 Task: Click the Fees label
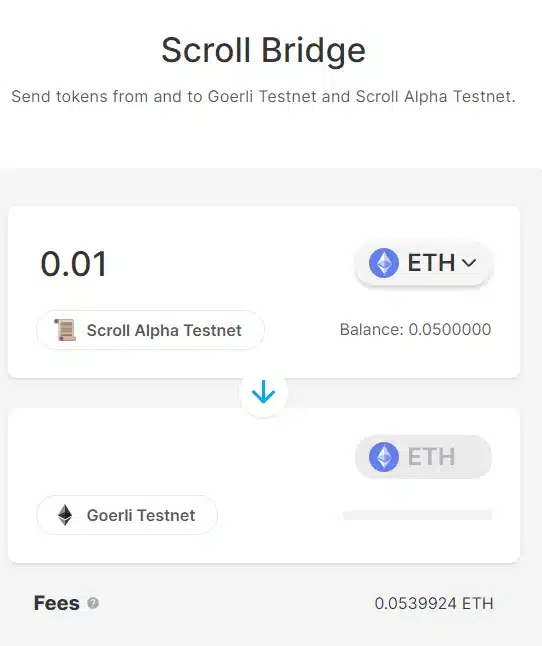pos(56,603)
